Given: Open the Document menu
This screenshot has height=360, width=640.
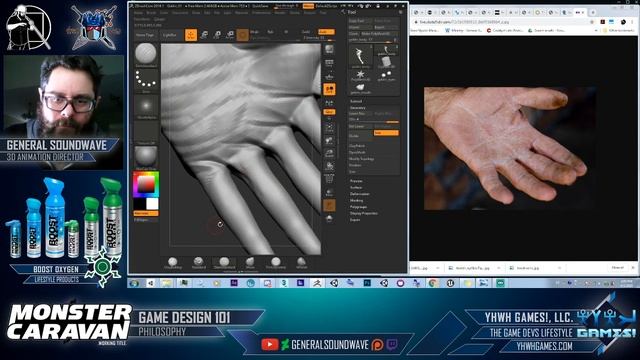Looking at the screenshot, I should click(180, 13).
